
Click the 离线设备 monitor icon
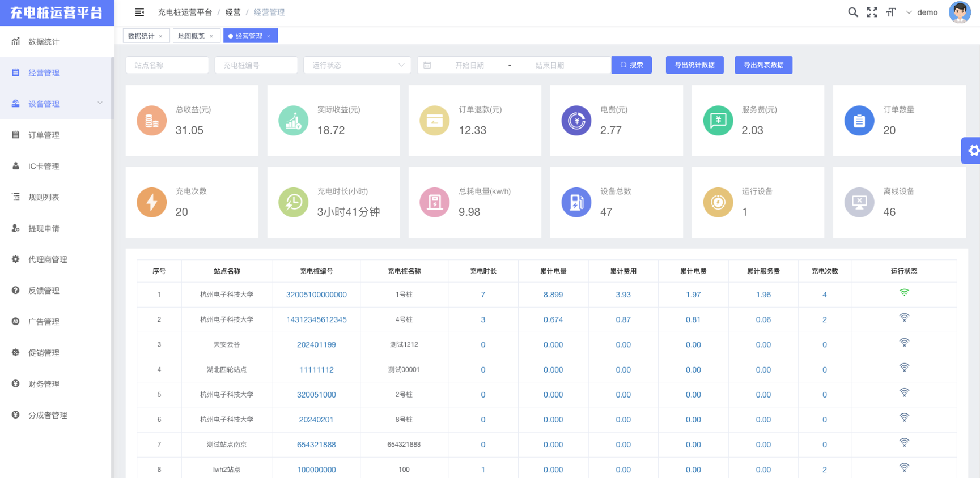coord(859,202)
